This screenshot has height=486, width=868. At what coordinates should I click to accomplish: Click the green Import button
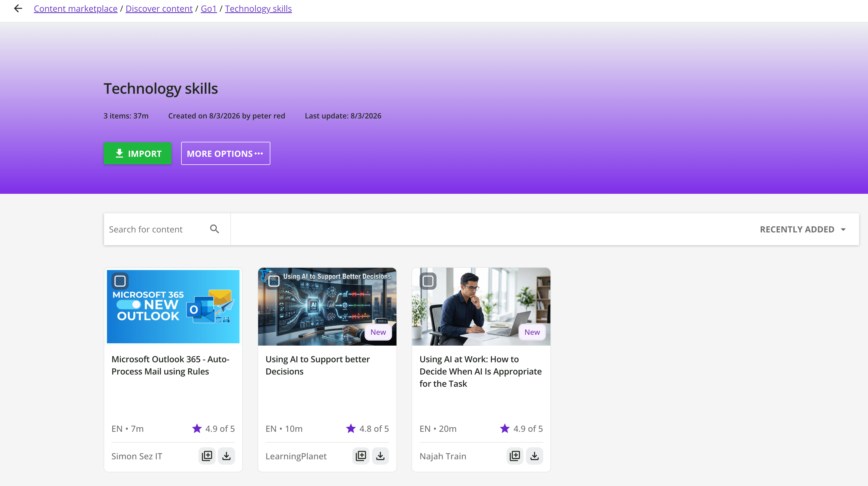pos(138,153)
